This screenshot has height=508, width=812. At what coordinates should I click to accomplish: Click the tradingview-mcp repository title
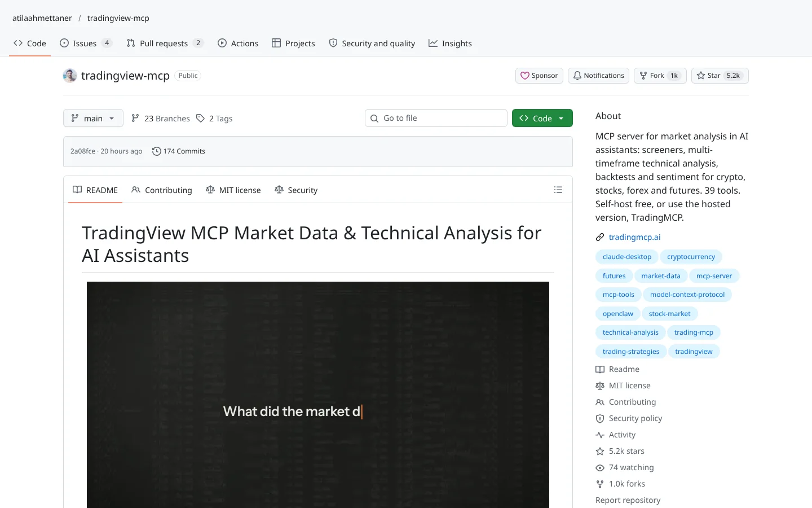[125, 76]
